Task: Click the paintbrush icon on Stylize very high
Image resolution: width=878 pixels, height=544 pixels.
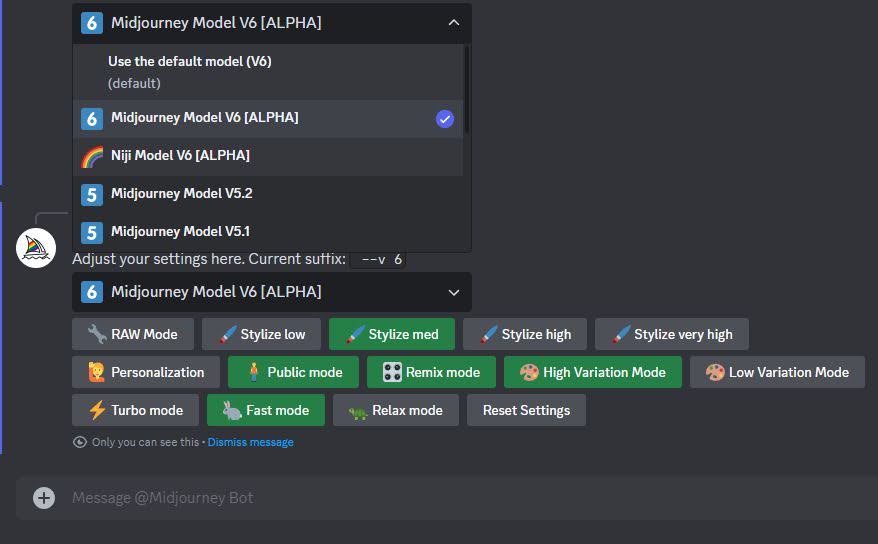Action: point(621,334)
